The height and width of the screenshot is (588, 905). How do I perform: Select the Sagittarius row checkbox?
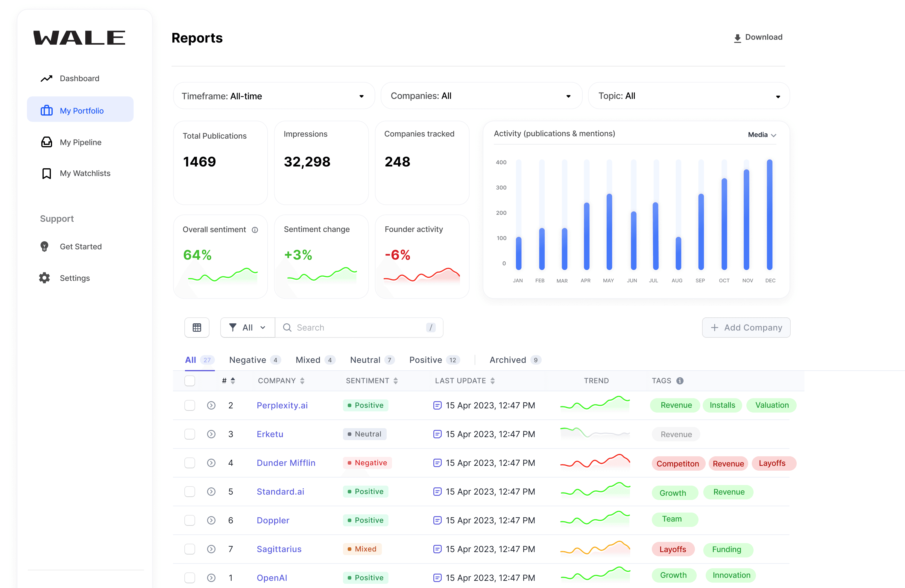(x=190, y=549)
